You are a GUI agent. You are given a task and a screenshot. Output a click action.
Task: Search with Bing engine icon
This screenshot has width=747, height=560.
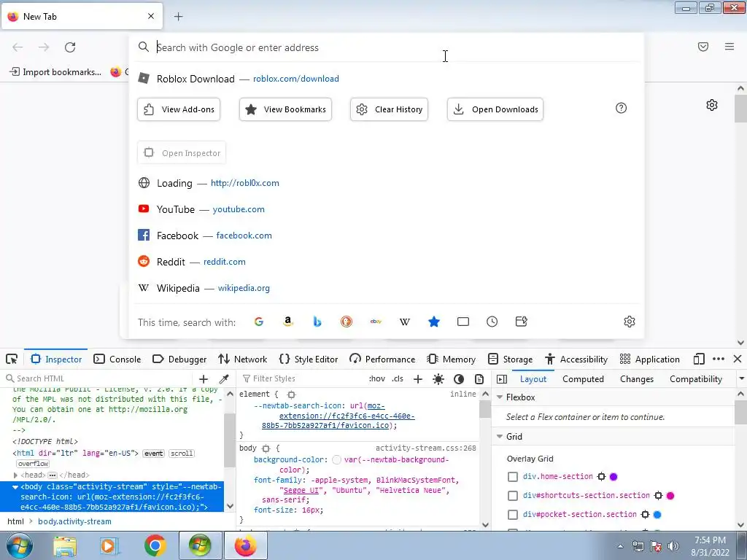pyautogui.click(x=317, y=322)
